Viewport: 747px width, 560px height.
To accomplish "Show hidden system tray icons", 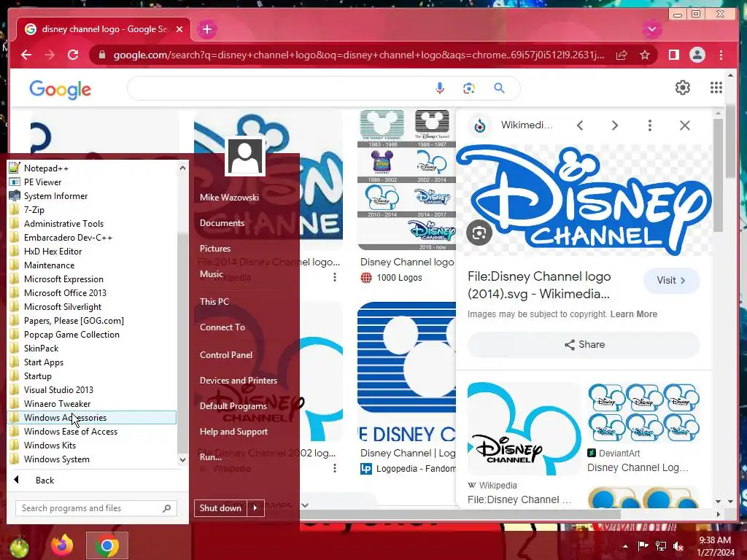I will point(625,546).
